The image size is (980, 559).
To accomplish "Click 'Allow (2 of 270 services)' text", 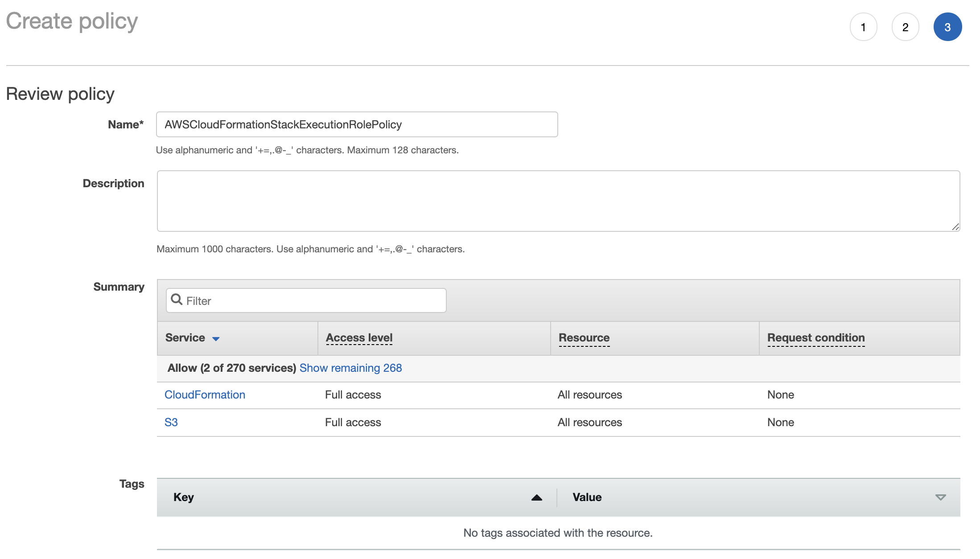I will (x=232, y=368).
